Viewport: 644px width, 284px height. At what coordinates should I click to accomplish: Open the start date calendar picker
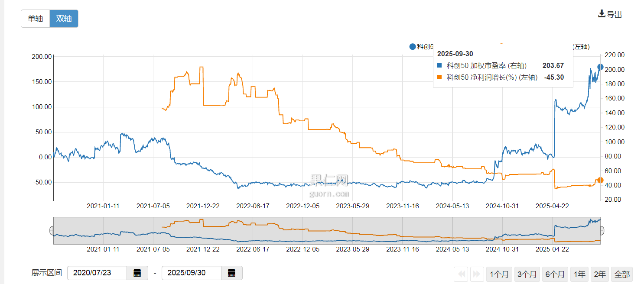click(137, 273)
